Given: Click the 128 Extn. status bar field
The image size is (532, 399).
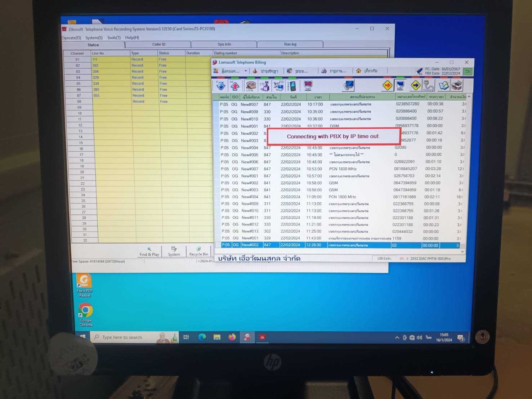Looking at the screenshot, I should [x=384, y=259].
